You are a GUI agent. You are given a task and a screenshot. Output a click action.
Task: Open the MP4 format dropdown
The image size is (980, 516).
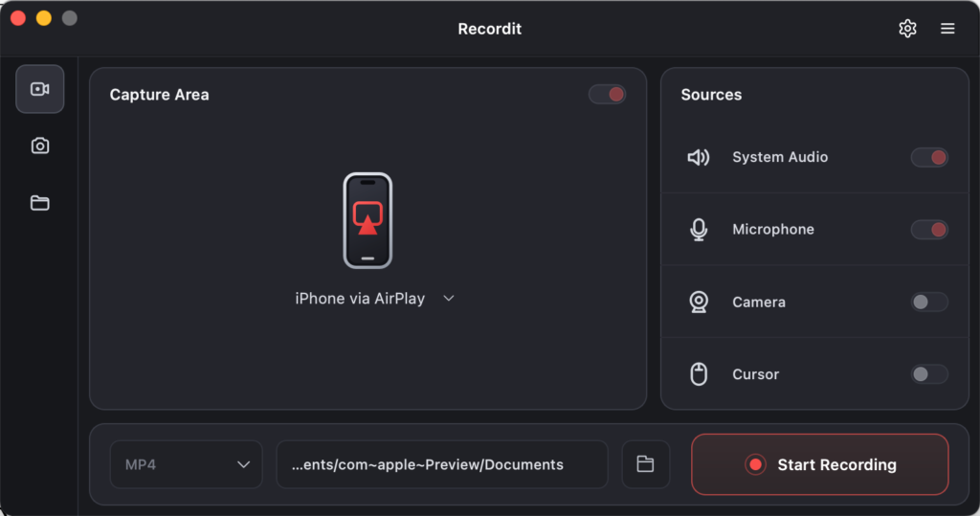tap(187, 464)
